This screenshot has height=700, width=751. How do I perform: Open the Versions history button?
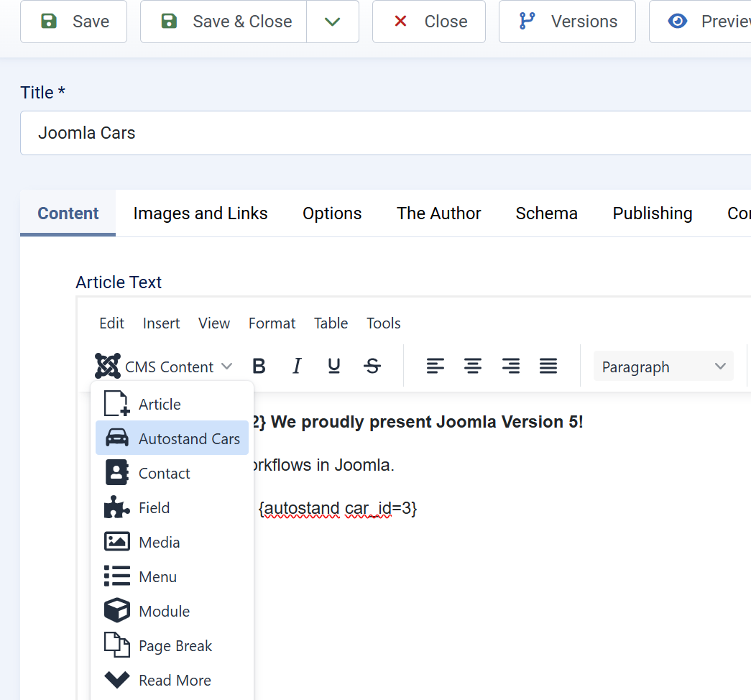(x=567, y=22)
